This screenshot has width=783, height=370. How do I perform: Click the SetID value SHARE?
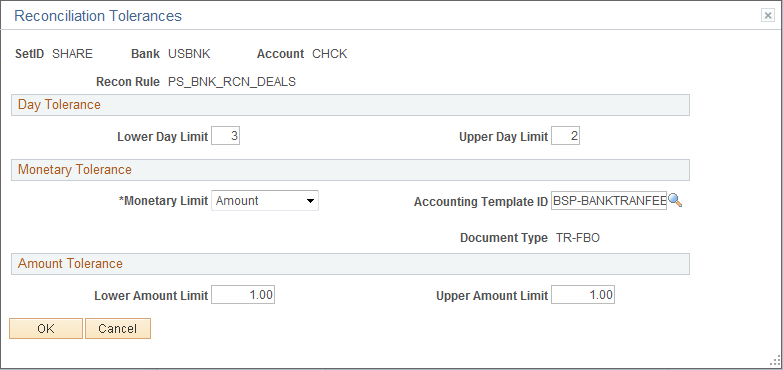(x=72, y=54)
